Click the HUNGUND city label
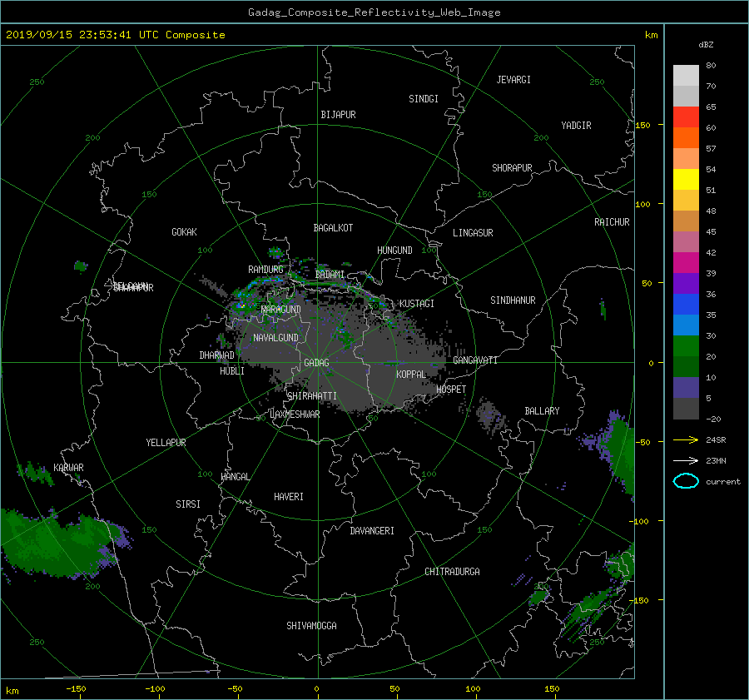 (394, 251)
